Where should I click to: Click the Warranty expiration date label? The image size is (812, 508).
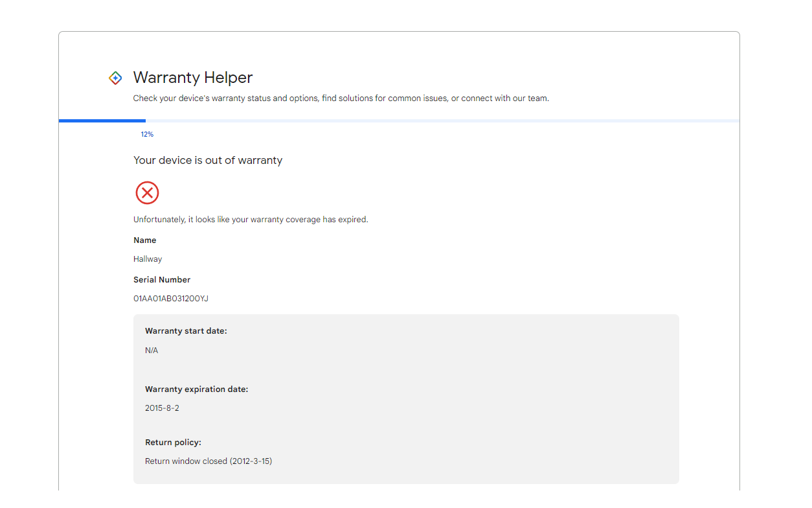(196, 389)
